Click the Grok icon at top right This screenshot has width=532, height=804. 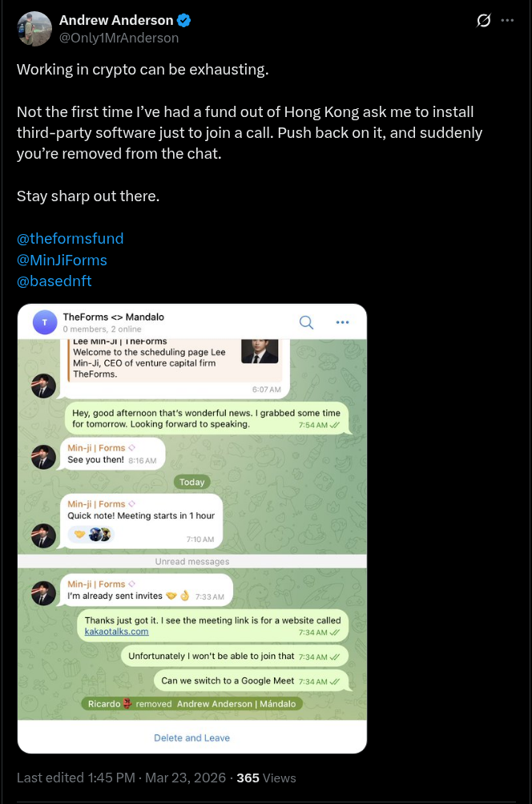pos(483,21)
